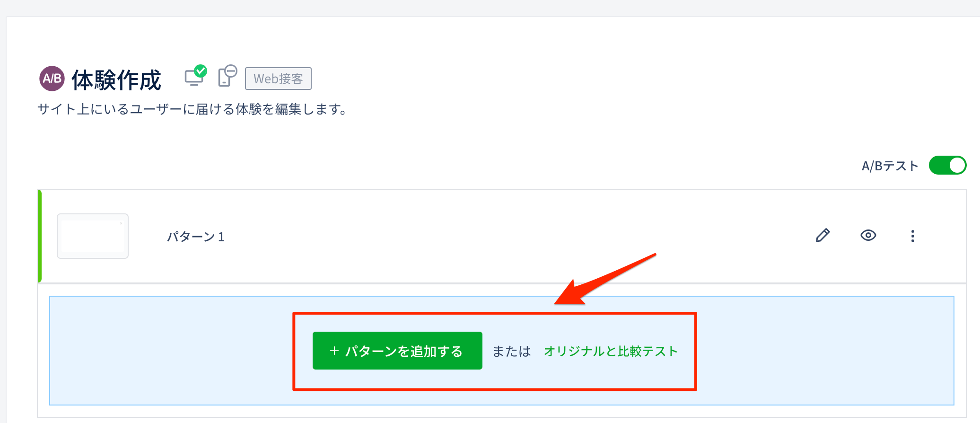Click the minus badge on mobile icon
This screenshot has height=423, width=980.
231,71
